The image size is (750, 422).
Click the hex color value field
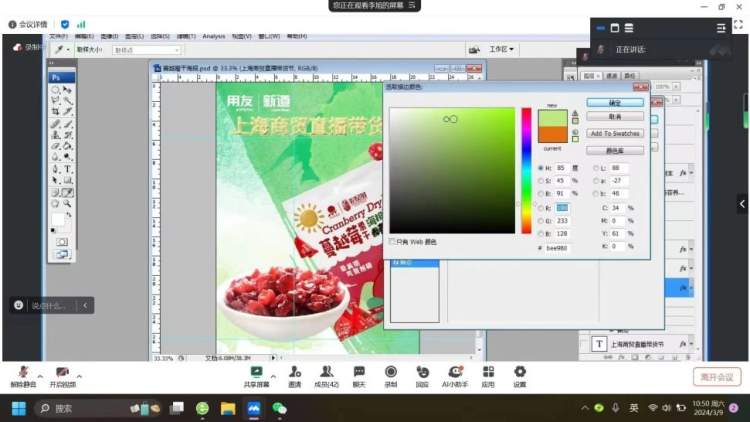tap(557, 247)
